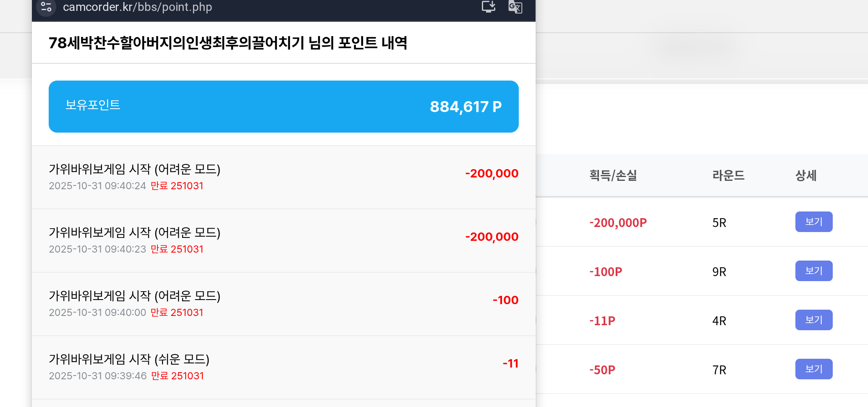The height and width of the screenshot is (407, 868).
Task: View details of the 7R row
Action: point(813,369)
